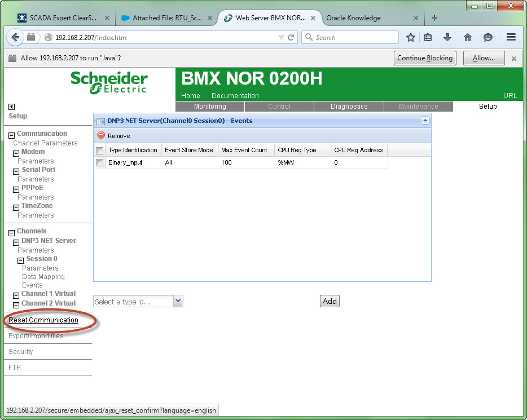Open the Select a type id dropdown
The image size is (527, 420).
coord(178,301)
